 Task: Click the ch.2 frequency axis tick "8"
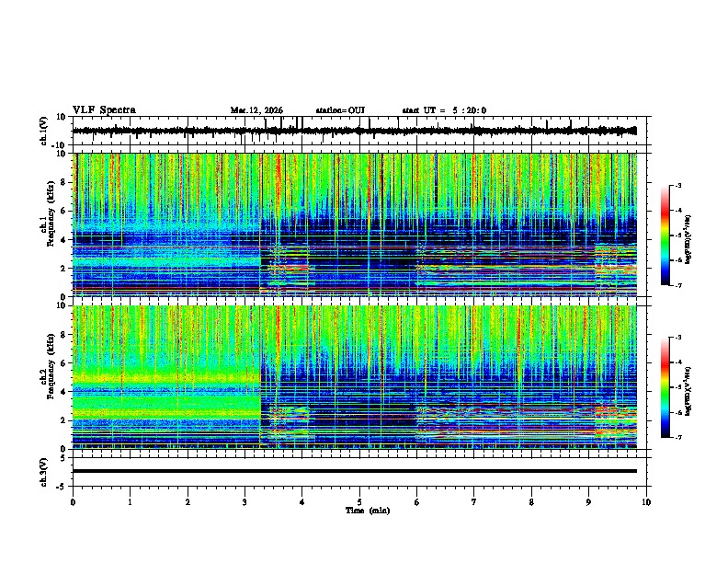pos(64,335)
